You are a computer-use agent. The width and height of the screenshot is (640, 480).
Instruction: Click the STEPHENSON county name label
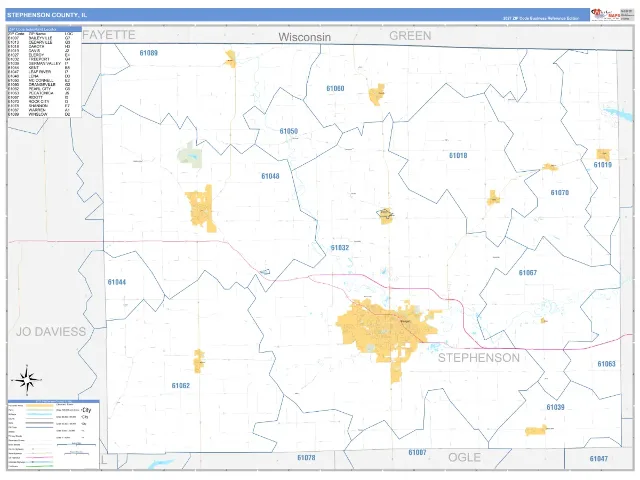pos(479,358)
